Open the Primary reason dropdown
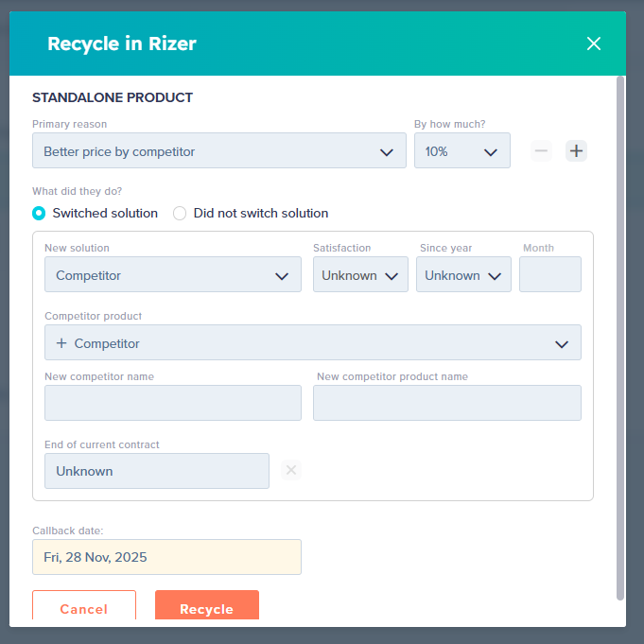Viewport: 644px width, 644px height. (x=218, y=150)
